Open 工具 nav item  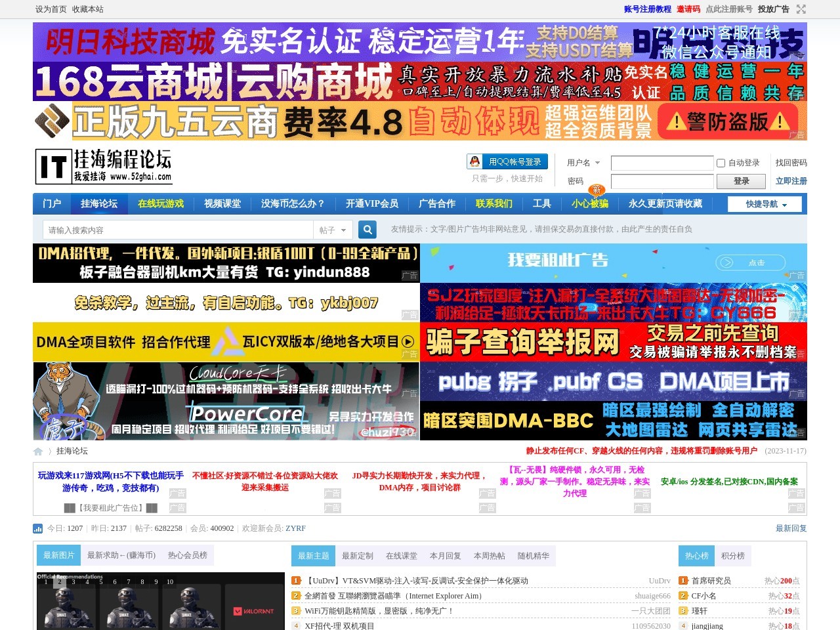coord(542,203)
